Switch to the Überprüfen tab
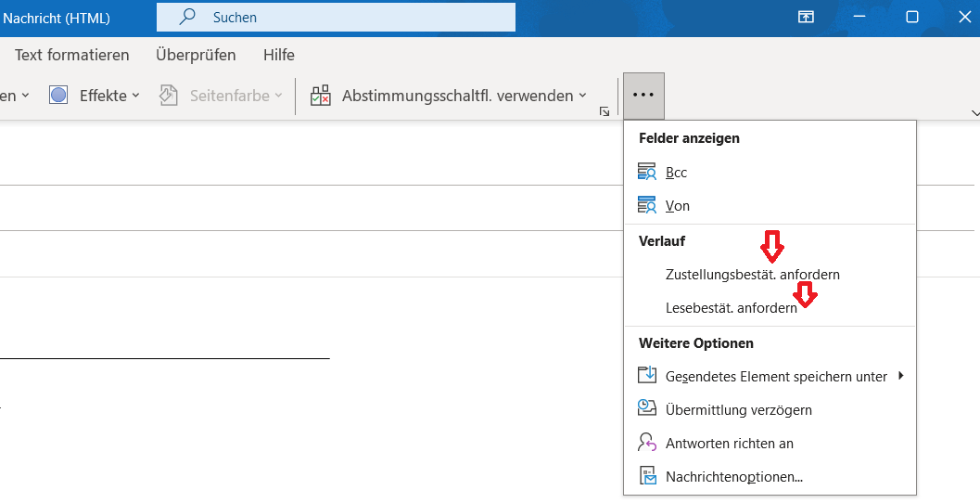 196,55
